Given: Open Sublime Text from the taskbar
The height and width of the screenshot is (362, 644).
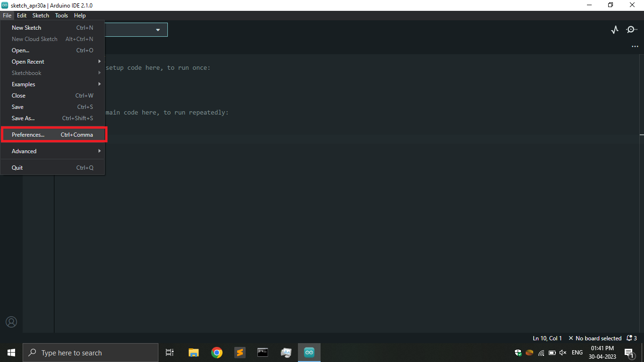Looking at the screenshot, I should pyautogui.click(x=239, y=352).
